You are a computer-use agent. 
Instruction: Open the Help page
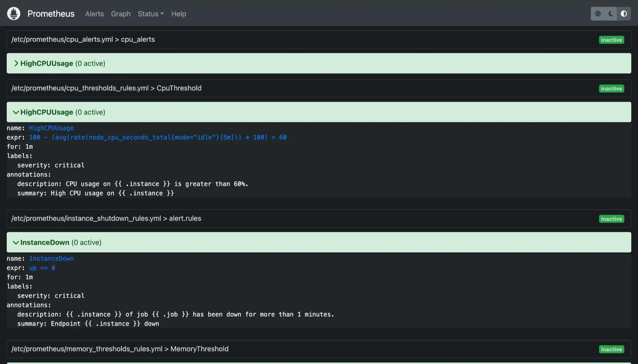point(179,14)
